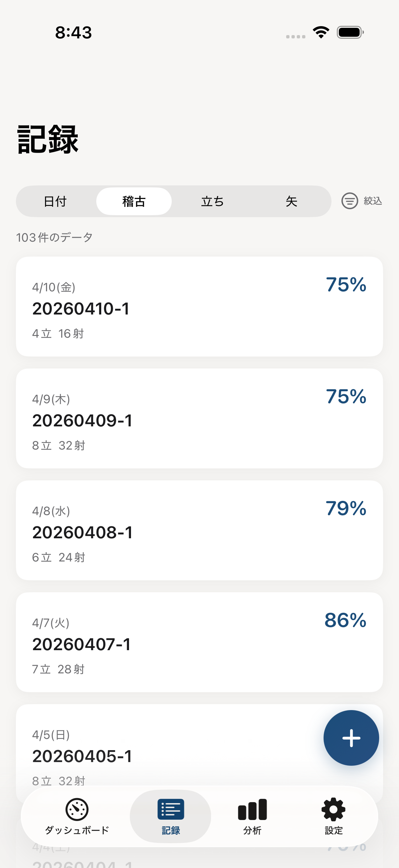Tap the battery status icon
This screenshot has width=399, height=868.
click(x=350, y=32)
